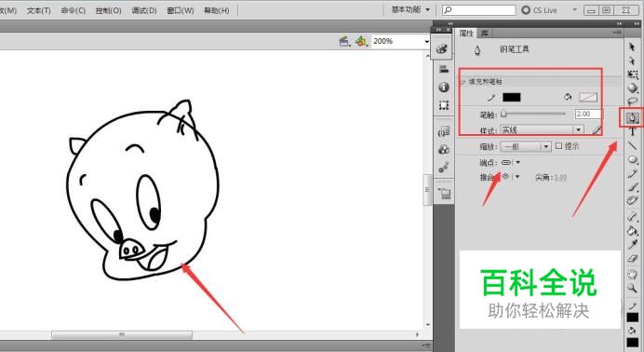Enable the 提示 hinting checkbox
644x352 pixels.
[x=558, y=146]
